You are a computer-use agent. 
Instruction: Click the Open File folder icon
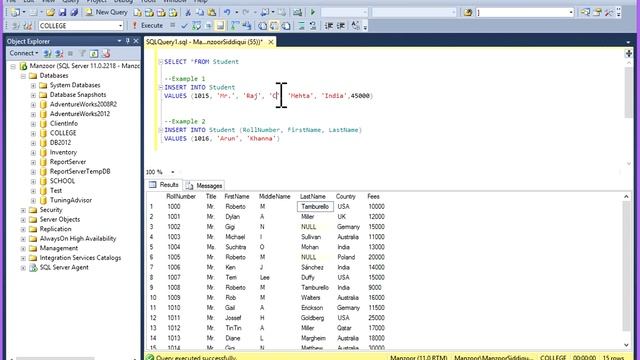pos(51,12)
